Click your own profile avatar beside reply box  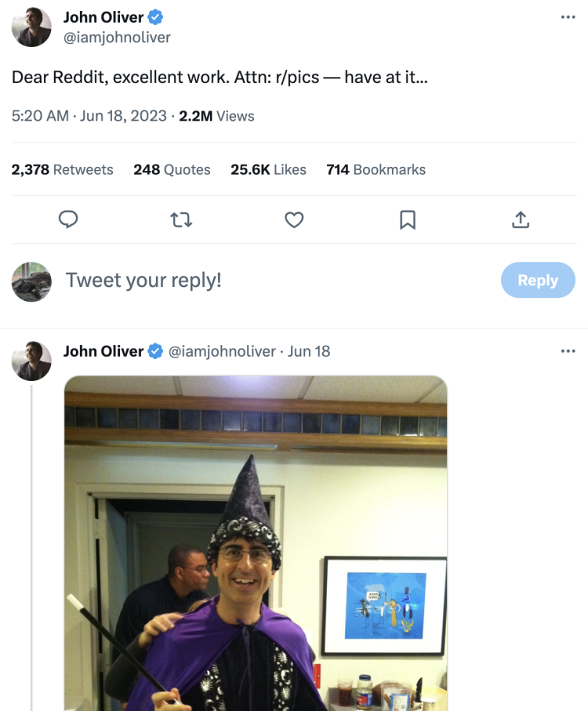(31, 281)
